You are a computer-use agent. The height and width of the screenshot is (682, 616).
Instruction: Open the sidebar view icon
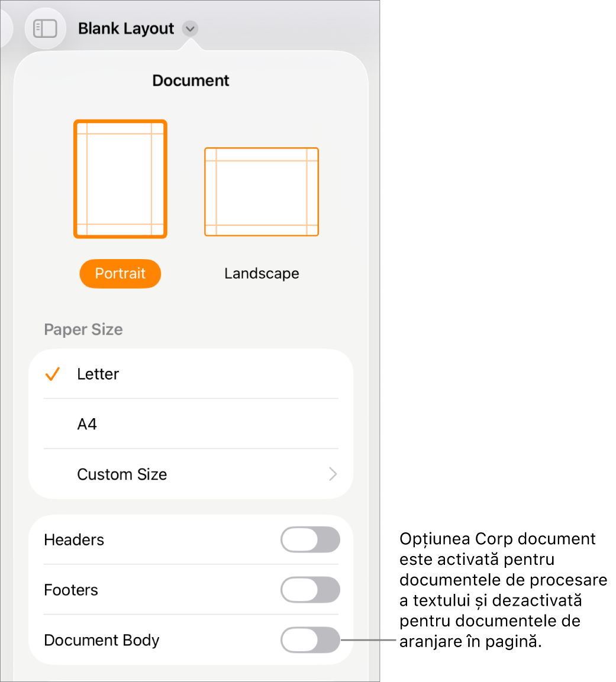point(45,29)
